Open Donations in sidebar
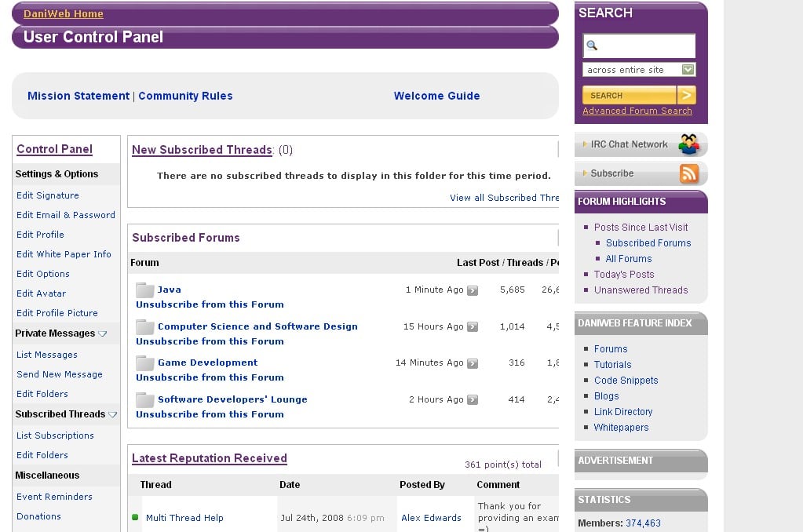 point(38,516)
